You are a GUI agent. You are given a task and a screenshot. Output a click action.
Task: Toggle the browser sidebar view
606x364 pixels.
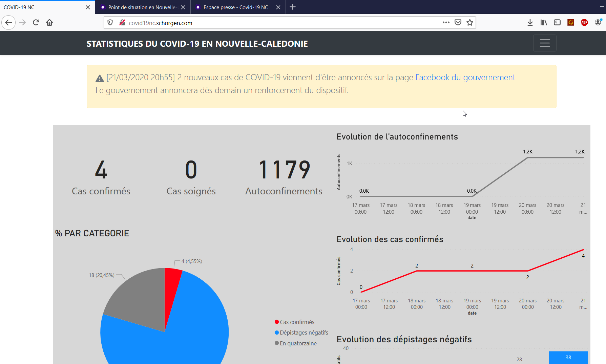pos(557,22)
